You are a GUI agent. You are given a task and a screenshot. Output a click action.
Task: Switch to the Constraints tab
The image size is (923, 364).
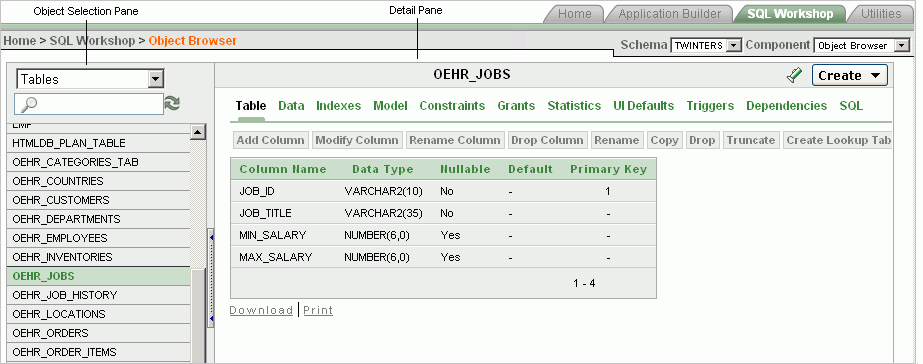click(x=452, y=106)
